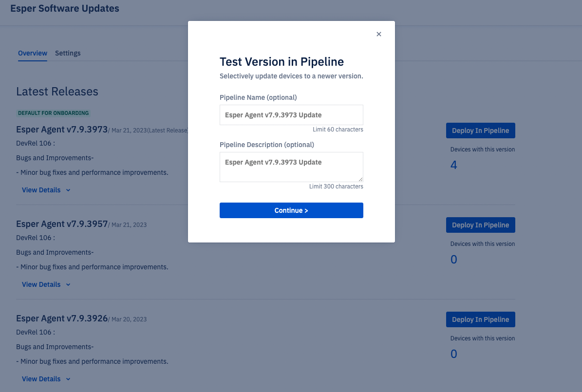Switch to the Settings tab
This screenshot has width=582, height=392.
(x=68, y=53)
